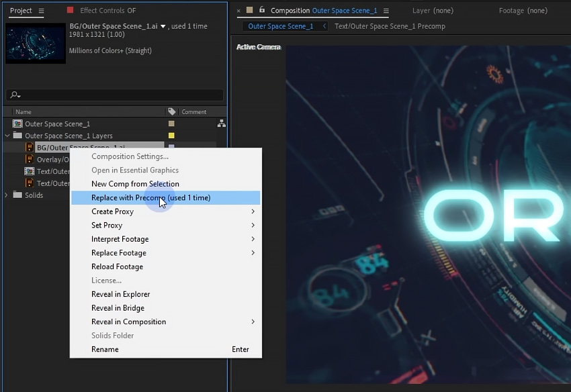The height and width of the screenshot is (392, 571).
Task: Click the tan label swatch of Outer Space Scene_1
Action: coord(171,124)
